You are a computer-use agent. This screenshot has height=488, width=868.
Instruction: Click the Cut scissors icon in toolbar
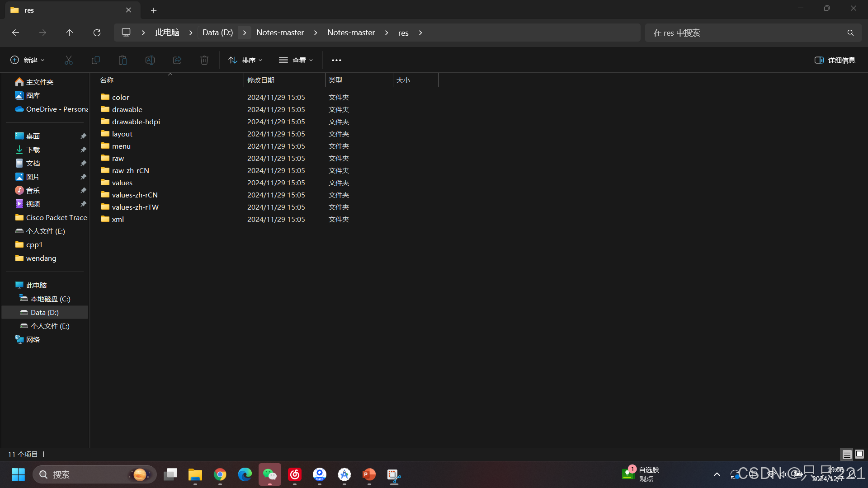click(69, 60)
